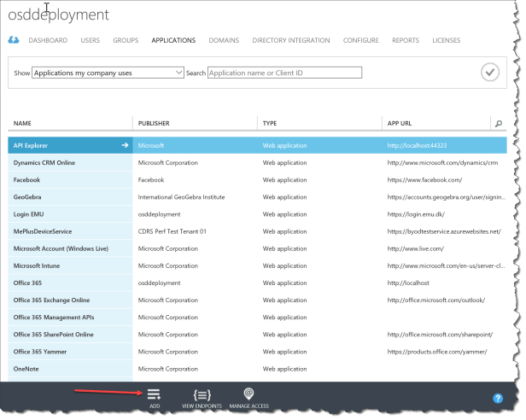Go to the Configure tab
Image resolution: width=526 pixels, height=420 pixels.
click(x=360, y=40)
